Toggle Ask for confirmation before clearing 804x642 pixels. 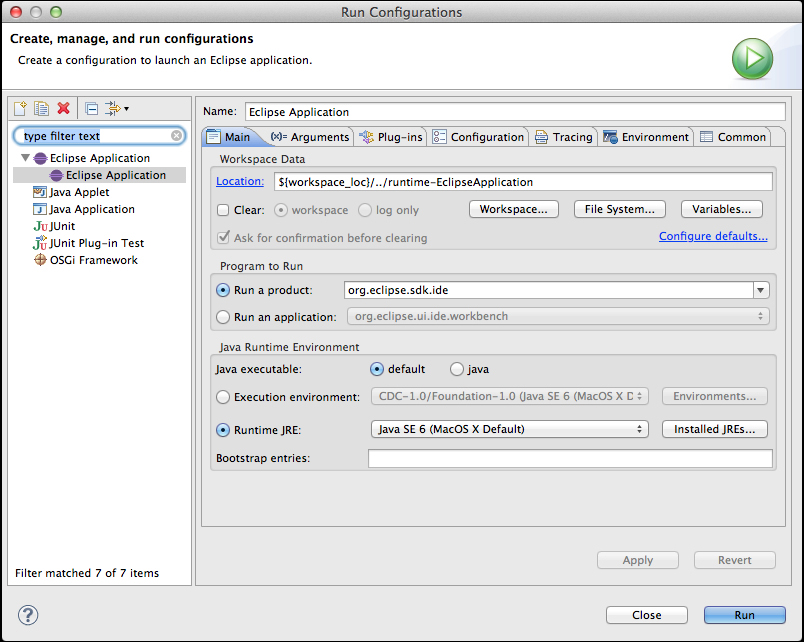(223, 237)
